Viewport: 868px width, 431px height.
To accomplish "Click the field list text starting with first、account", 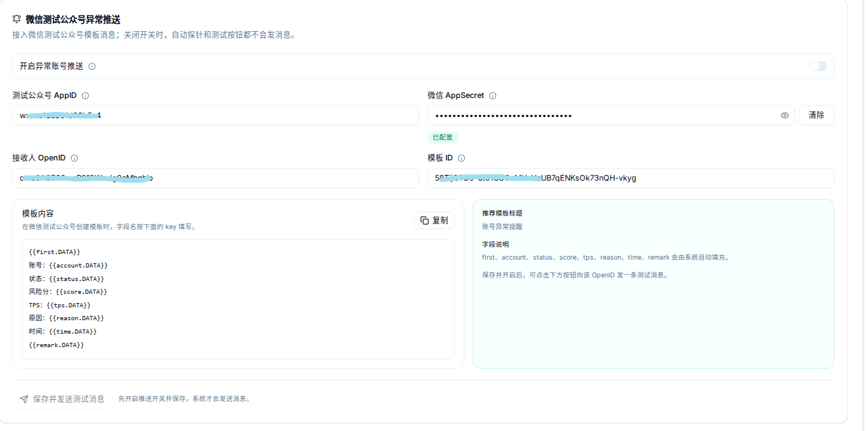I will 606,257.
